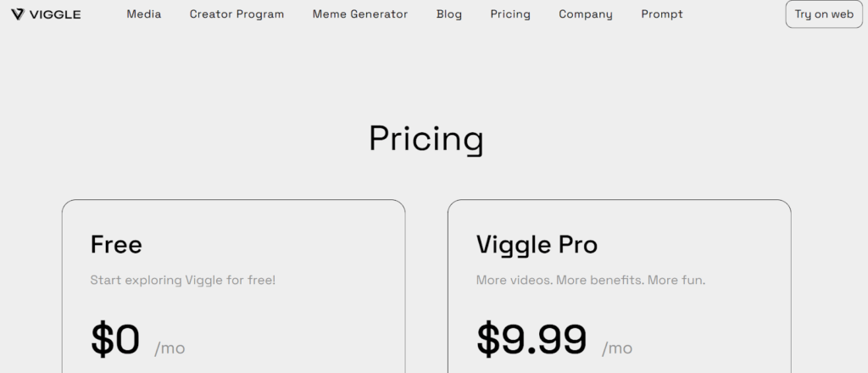Viewport: 868px width, 373px height.
Task: Click the Viggle V logo icon
Action: click(17, 14)
